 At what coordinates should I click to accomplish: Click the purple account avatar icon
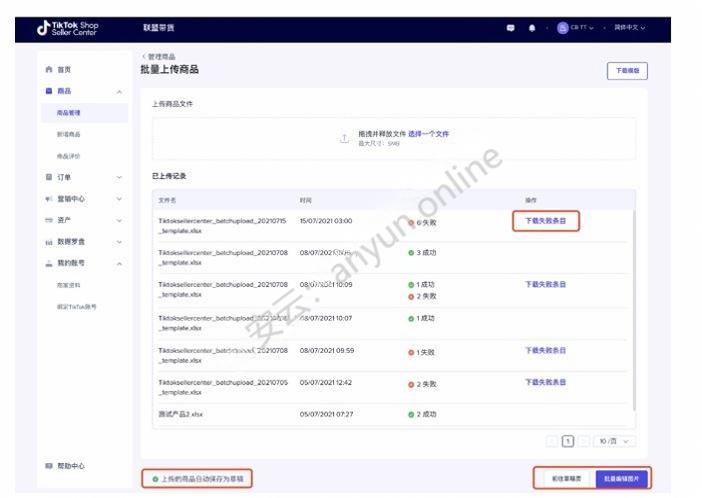pyautogui.click(x=562, y=28)
